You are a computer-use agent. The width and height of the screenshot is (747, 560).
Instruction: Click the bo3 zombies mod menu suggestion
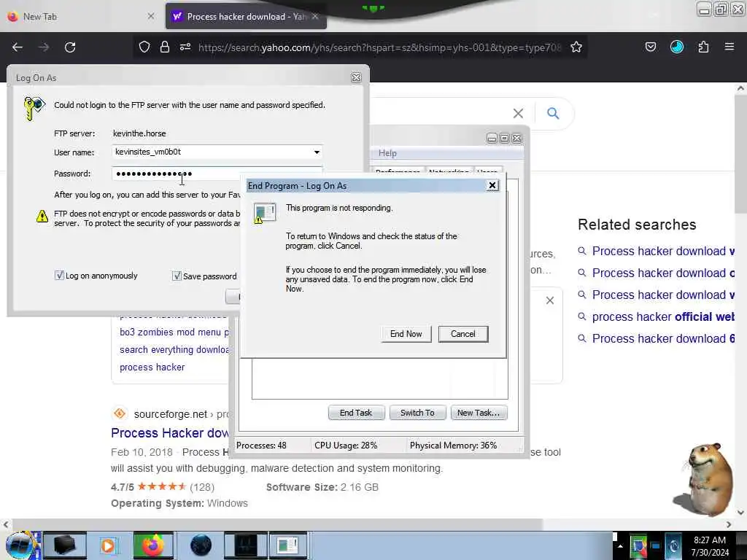174,332
